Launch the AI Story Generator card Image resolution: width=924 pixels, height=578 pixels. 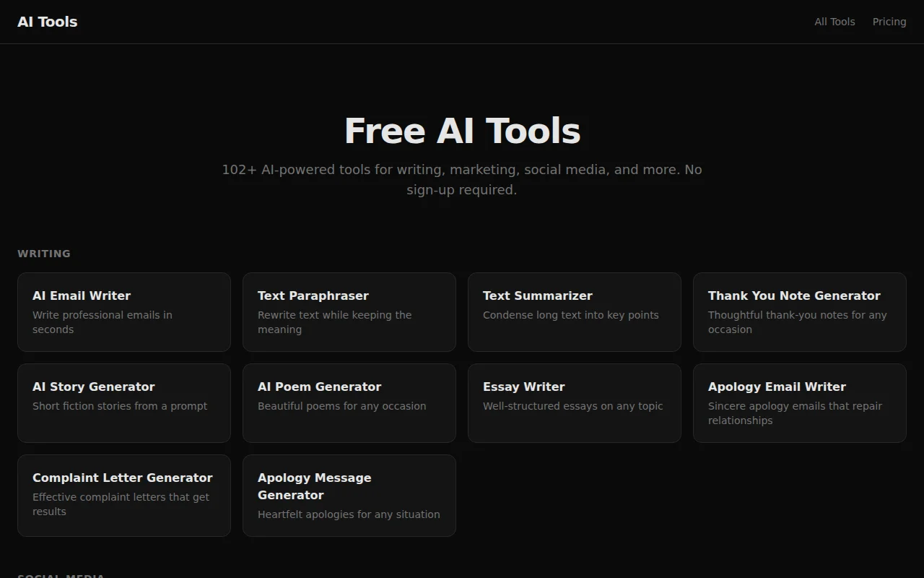[124, 403]
